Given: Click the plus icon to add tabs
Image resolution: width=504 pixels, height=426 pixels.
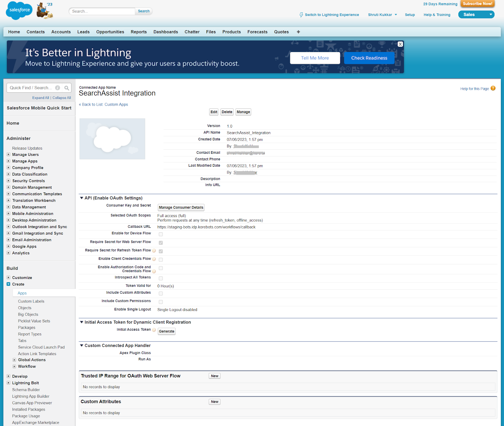Looking at the screenshot, I should [298, 32].
